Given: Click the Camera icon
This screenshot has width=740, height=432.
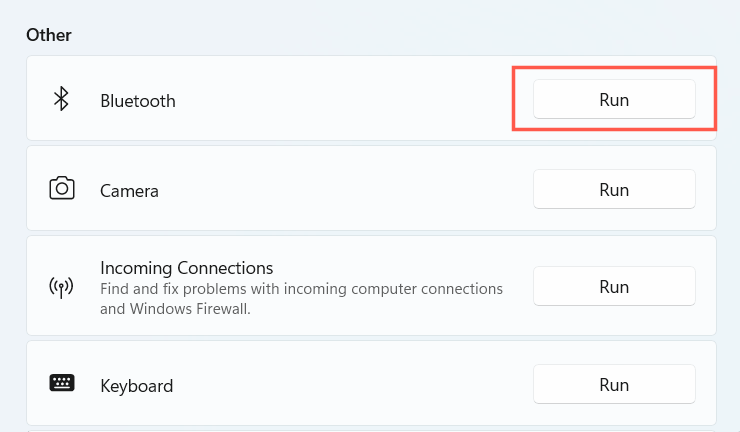Looking at the screenshot, I should click(61, 189).
